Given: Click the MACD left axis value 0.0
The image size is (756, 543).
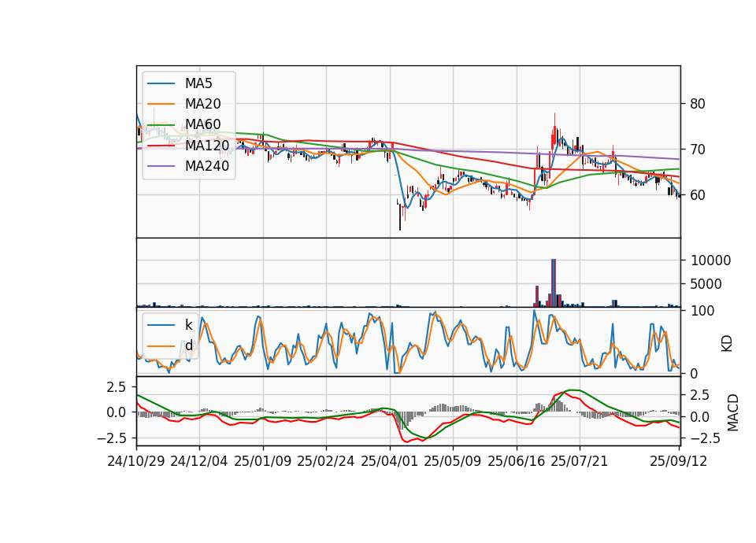Looking at the screenshot, I should point(117,412).
